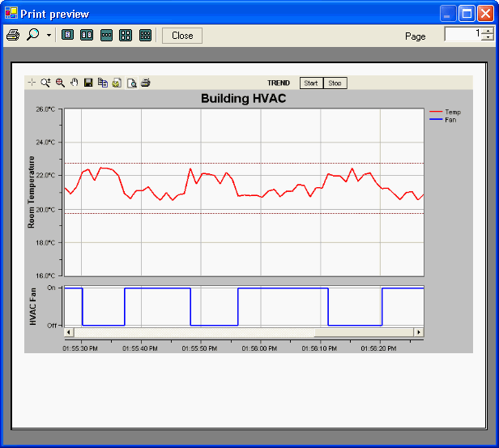Screen dimensions: 499x448
Task: Switch to two pages view
Action: pos(87,35)
